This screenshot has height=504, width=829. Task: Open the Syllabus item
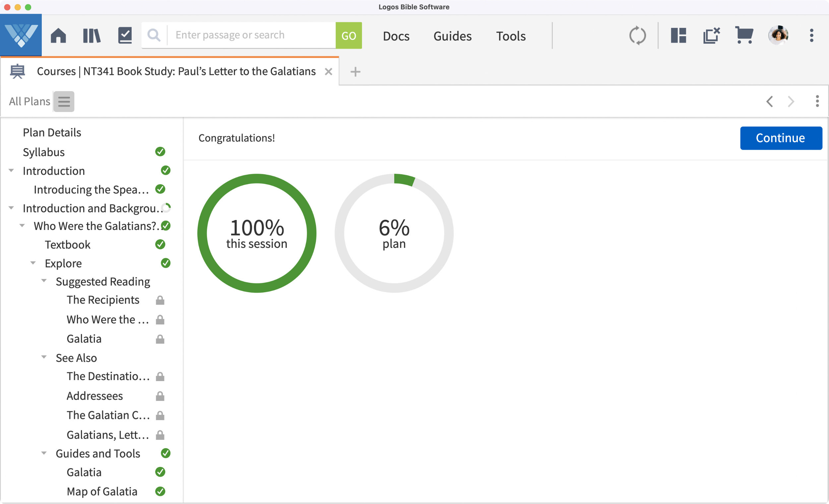click(44, 152)
